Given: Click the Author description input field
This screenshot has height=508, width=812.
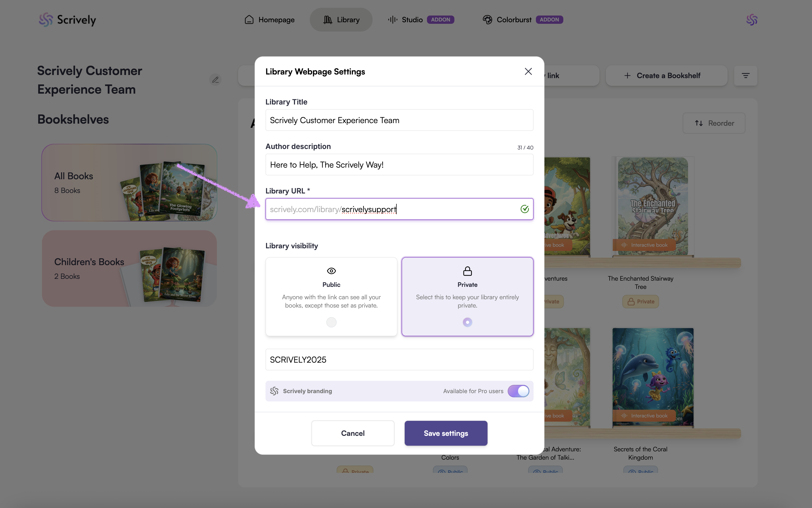Looking at the screenshot, I should point(399,165).
